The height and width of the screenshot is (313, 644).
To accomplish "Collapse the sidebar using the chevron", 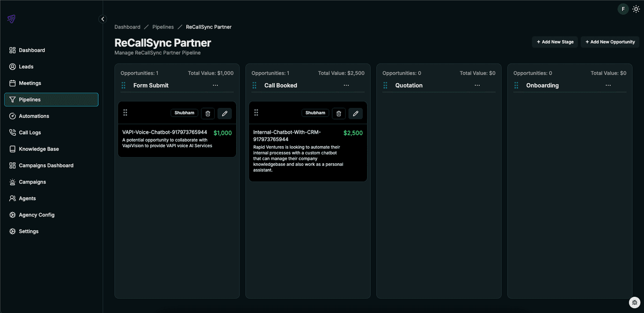I will pyautogui.click(x=103, y=18).
